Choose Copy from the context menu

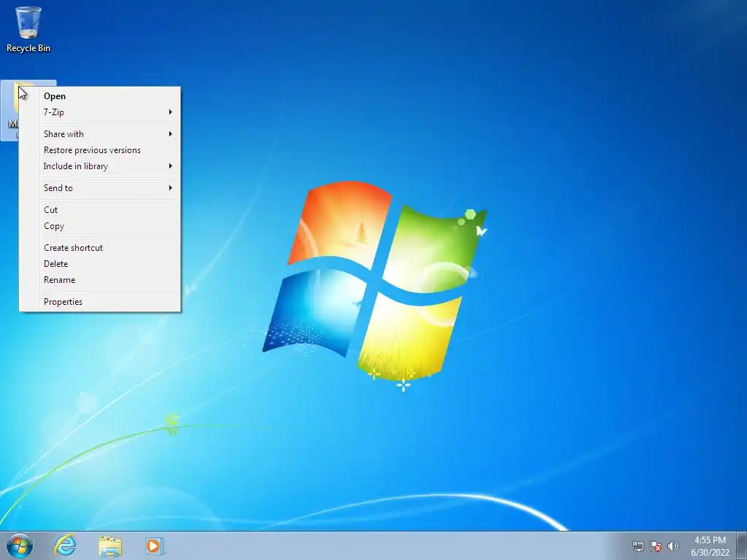99,226
